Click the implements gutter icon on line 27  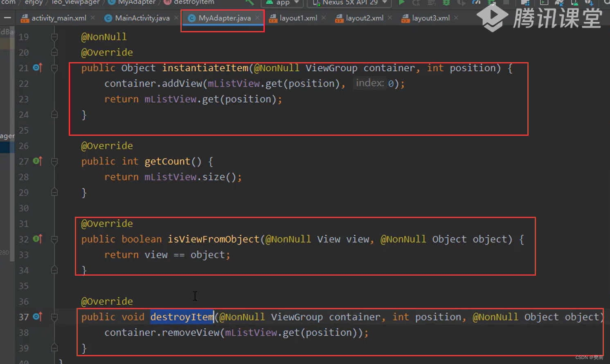click(38, 161)
